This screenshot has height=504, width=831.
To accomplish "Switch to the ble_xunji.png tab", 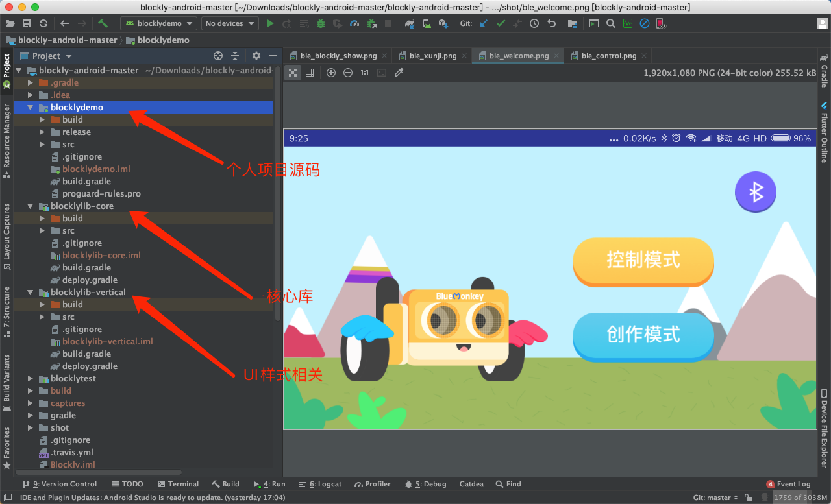I will 431,56.
